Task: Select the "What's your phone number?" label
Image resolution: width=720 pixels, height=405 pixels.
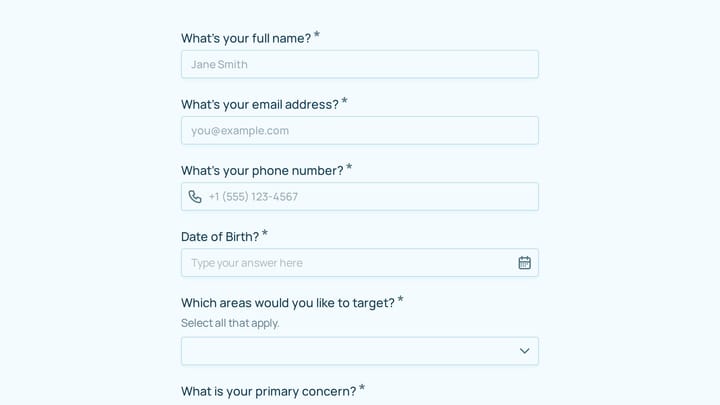Action: tap(262, 170)
